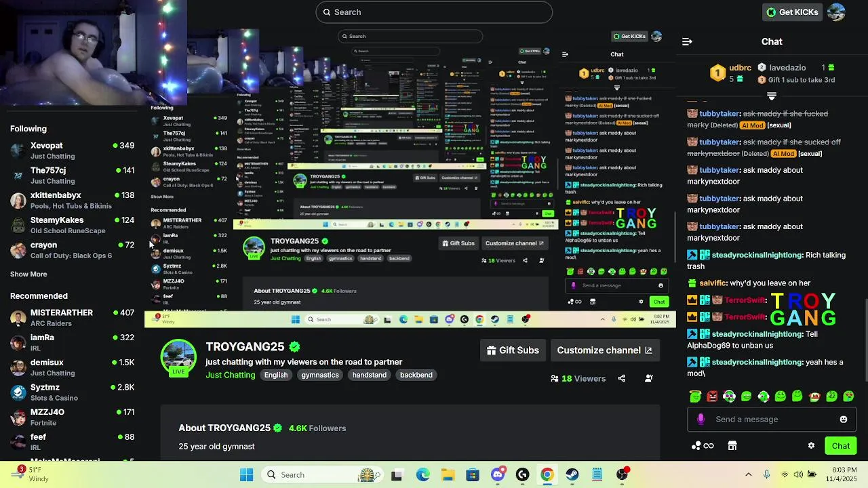This screenshot has height=488, width=868.
Task: Collapse the chat panel with the arrow icon
Action: 687,41
